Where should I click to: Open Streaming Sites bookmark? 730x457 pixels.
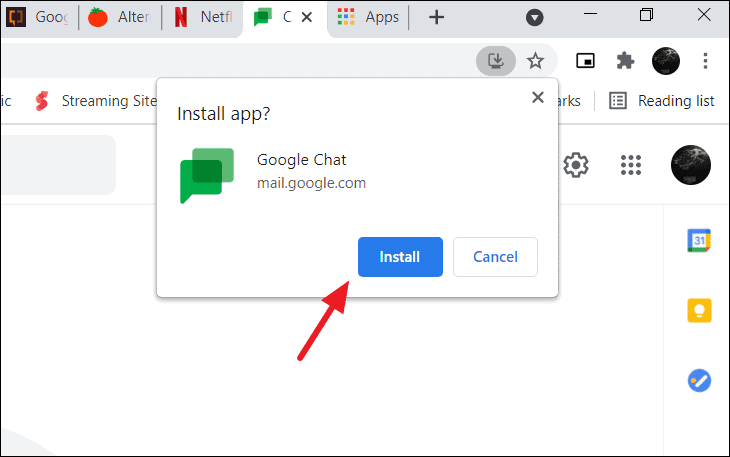(96, 101)
